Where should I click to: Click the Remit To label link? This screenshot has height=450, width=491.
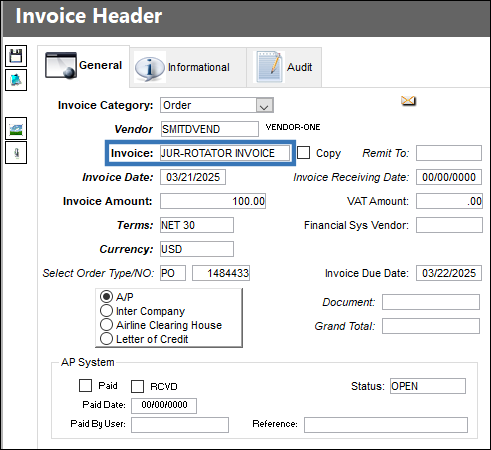pos(386,153)
